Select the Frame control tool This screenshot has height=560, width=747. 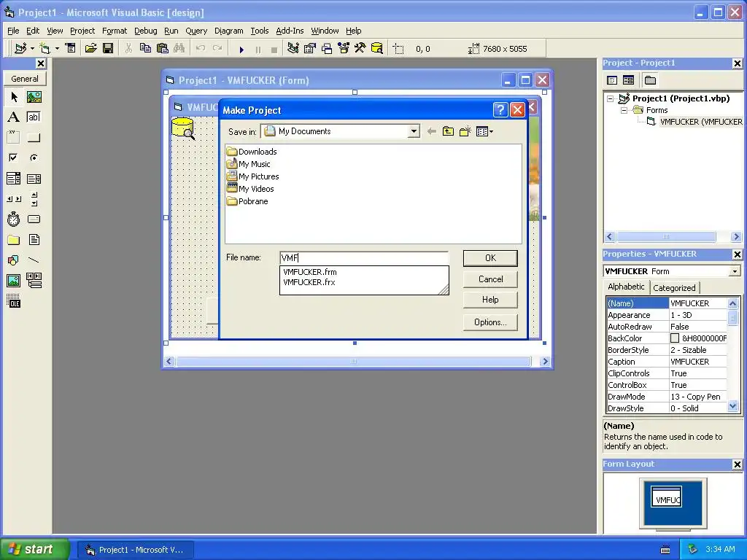pyautogui.click(x=14, y=138)
